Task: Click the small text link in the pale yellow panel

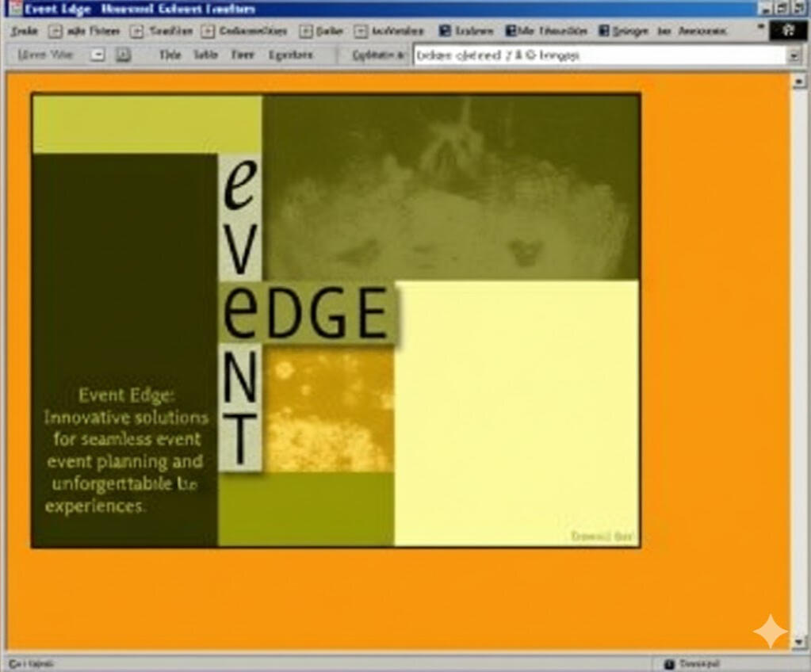Action: (602, 536)
